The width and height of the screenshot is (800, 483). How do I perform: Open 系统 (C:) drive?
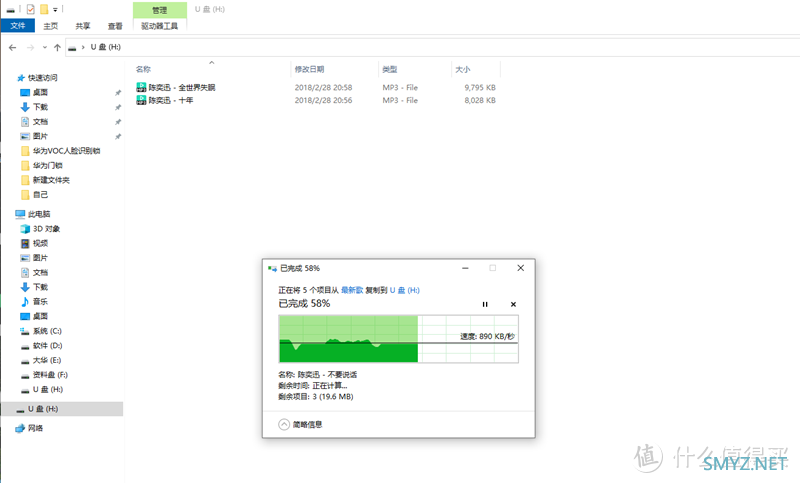coord(47,331)
